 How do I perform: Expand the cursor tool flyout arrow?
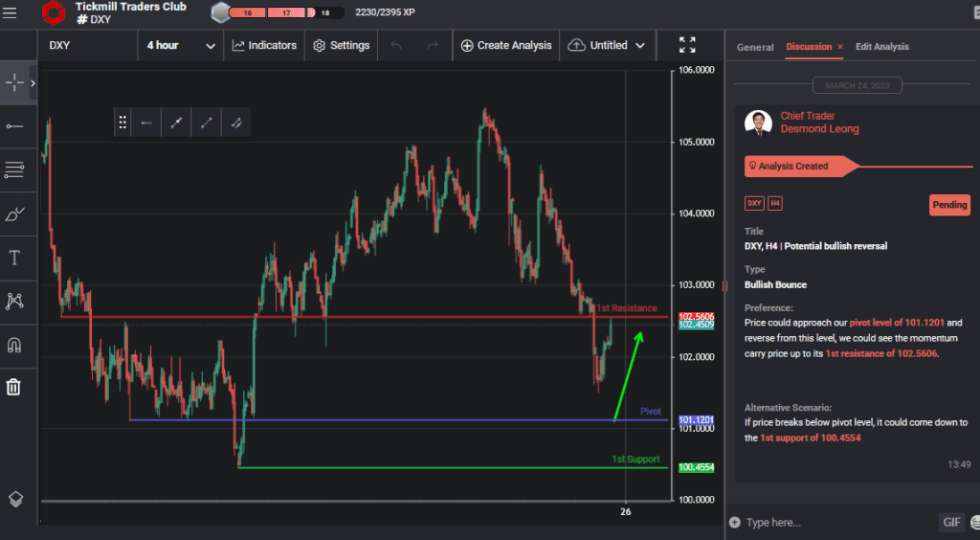(33, 83)
